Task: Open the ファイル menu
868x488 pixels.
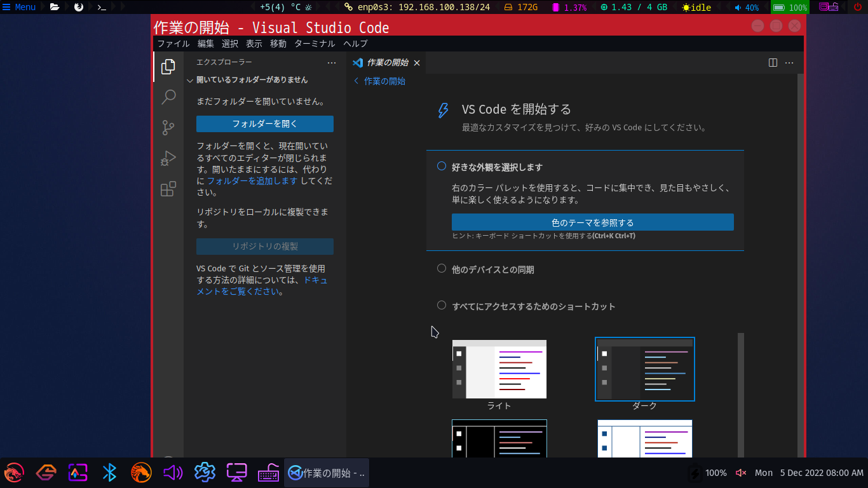Action: pyautogui.click(x=173, y=44)
